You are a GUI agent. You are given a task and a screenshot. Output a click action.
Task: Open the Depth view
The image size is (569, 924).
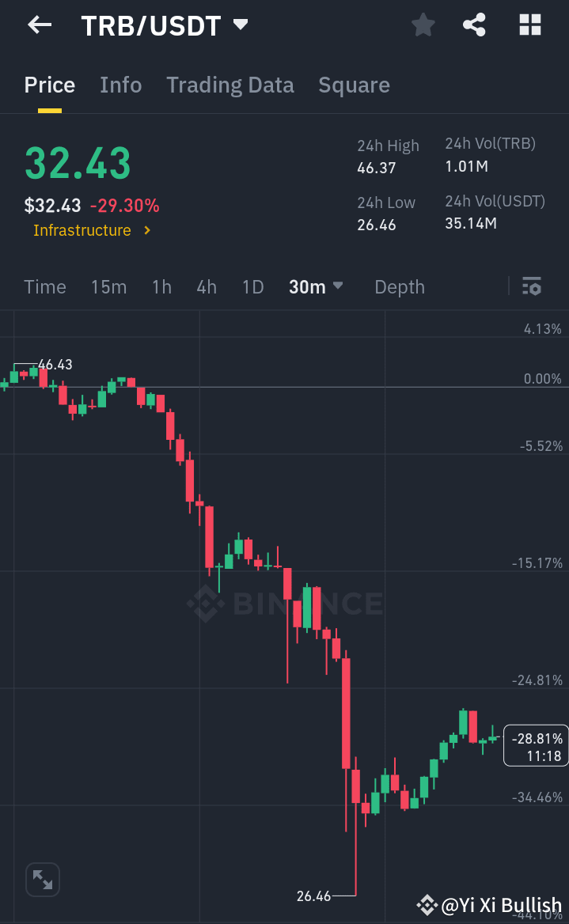[399, 287]
